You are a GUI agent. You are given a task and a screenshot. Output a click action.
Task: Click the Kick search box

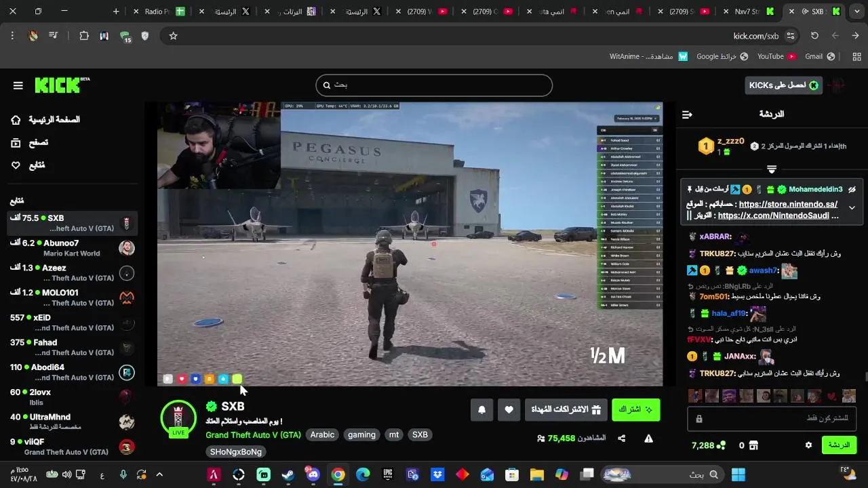[434, 85]
